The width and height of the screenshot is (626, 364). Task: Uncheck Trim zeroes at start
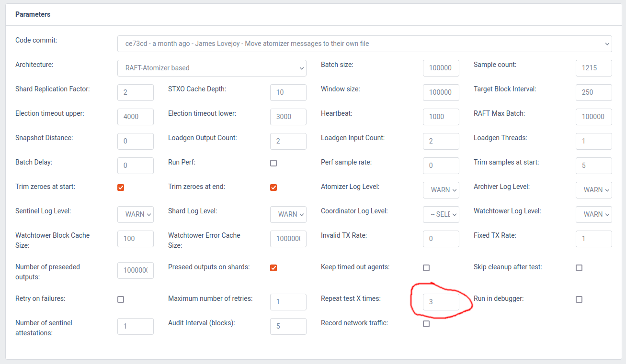pos(121,188)
